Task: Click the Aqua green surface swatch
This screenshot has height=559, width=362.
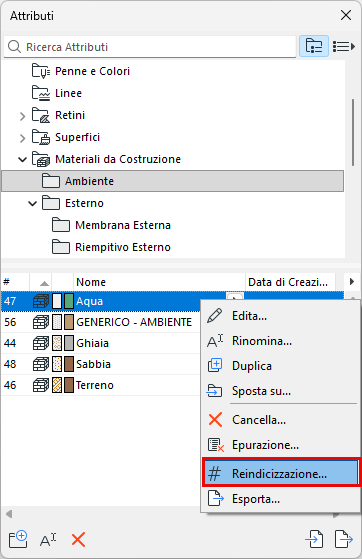Action: point(69,301)
